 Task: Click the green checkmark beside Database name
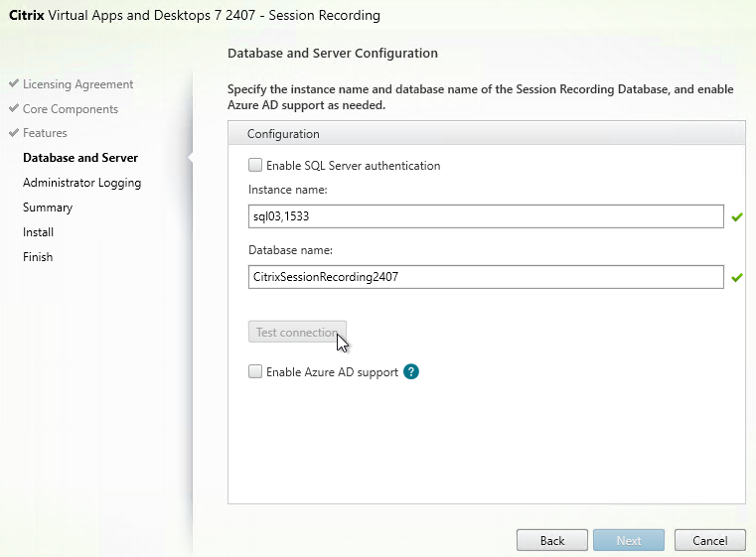[737, 278]
